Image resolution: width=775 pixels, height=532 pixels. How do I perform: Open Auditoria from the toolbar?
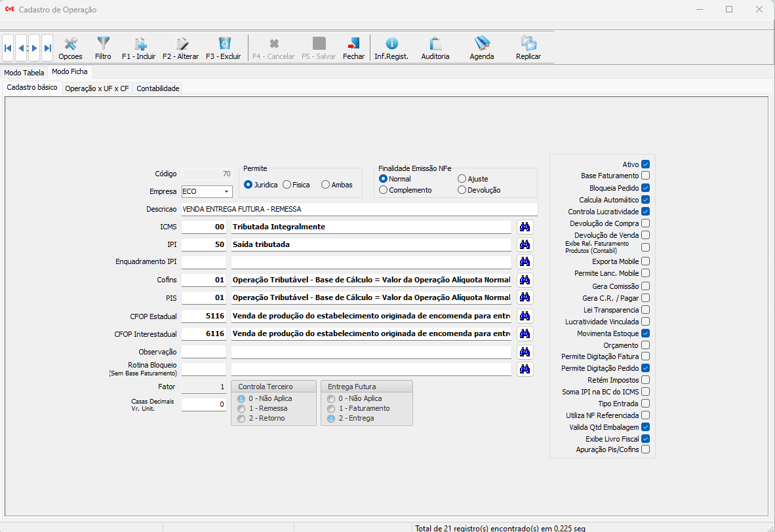[435, 48]
